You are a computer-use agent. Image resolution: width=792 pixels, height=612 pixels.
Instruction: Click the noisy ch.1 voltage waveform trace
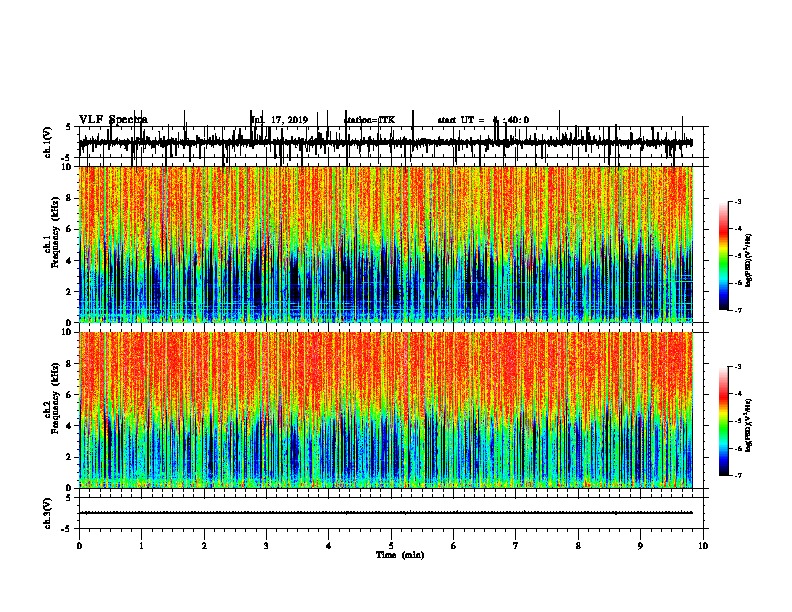386,143
